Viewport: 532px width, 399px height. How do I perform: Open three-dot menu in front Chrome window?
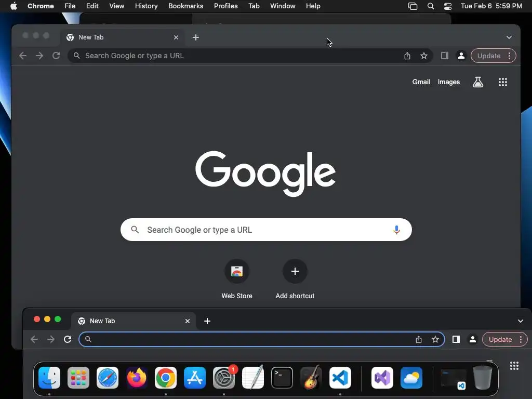click(x=521, y=339)
